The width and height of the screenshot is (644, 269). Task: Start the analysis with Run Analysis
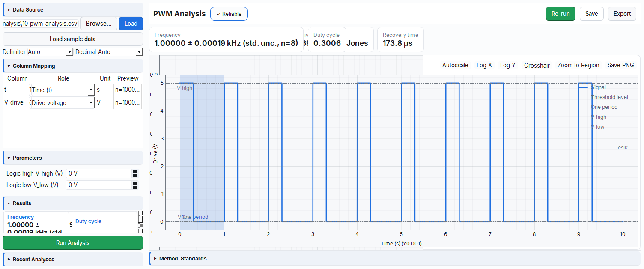click(x=73, y=243)
